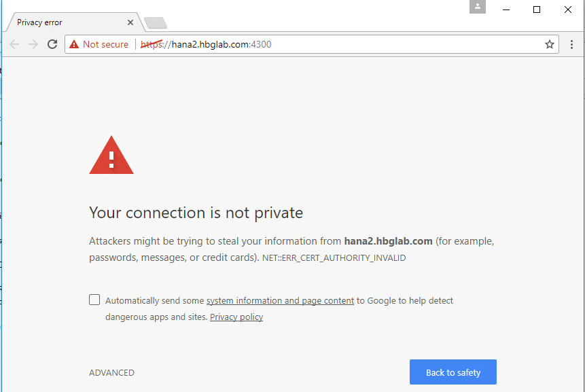Click the Not secure warning triangle
The image size is (585, 392).
click(74, 44)
